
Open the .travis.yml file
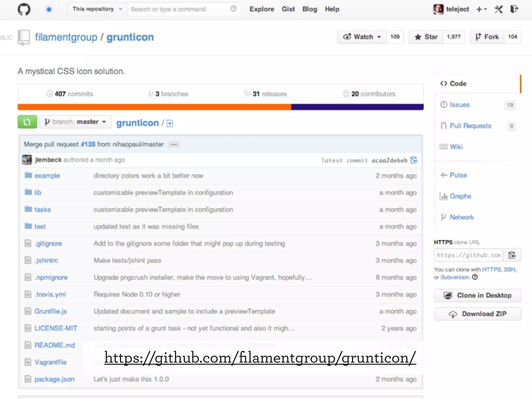[x=50, y=294]
